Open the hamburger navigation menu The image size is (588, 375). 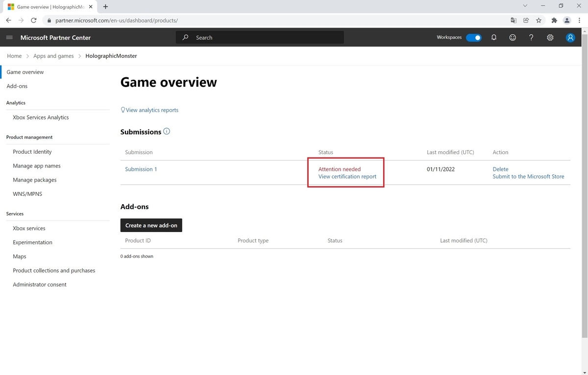click(x=9, y=38)
